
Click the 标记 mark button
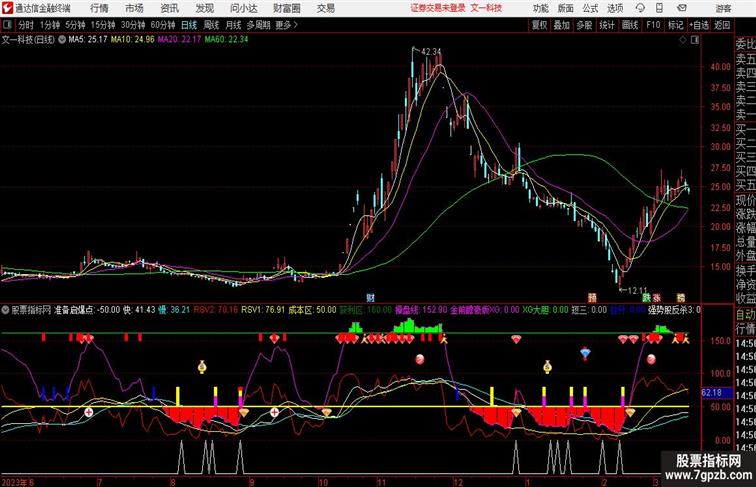[x=675, y=25]
